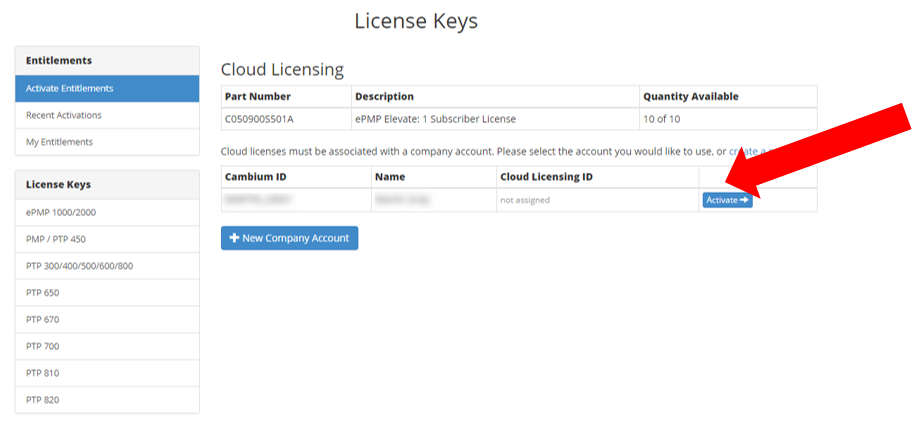Click the create account link in description
The height and width of the screenshot is (422, 919).
pyautogui.click(x=744, y=151)
